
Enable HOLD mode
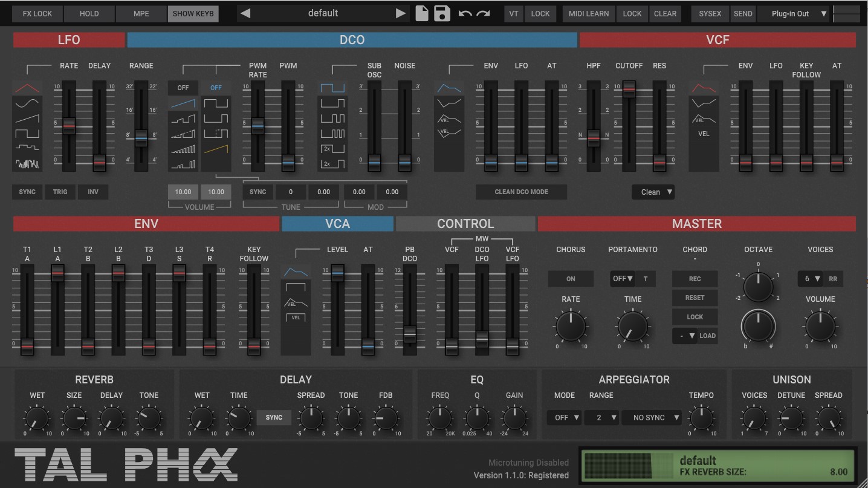(89, 14)
